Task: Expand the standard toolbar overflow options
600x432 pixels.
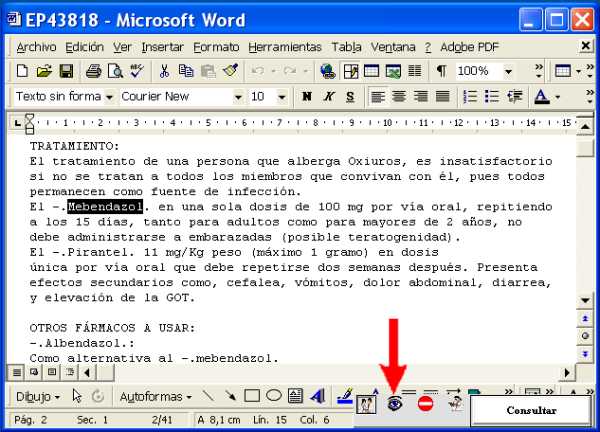Action: pyautogui.click(x=539, y=71)
